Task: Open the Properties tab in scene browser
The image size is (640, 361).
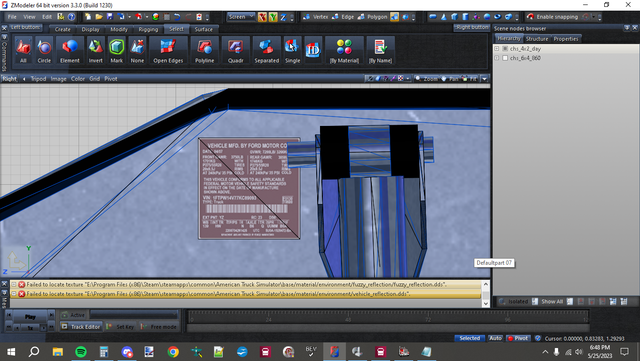Action: 566,39
